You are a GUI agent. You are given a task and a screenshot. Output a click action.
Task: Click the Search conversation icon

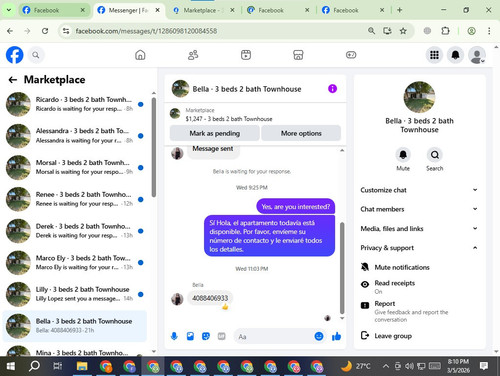coord(435,155)
